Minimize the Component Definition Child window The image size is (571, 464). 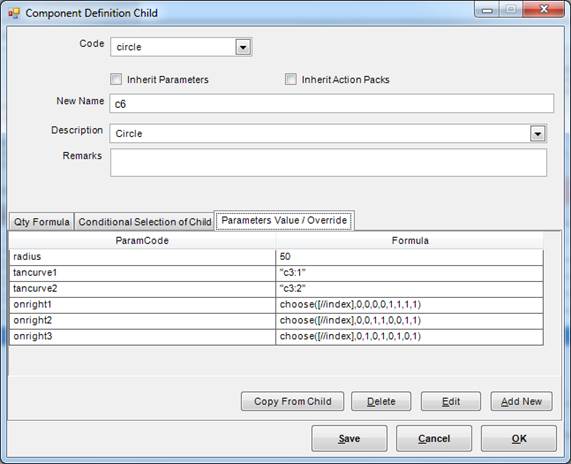pos(487,9)
